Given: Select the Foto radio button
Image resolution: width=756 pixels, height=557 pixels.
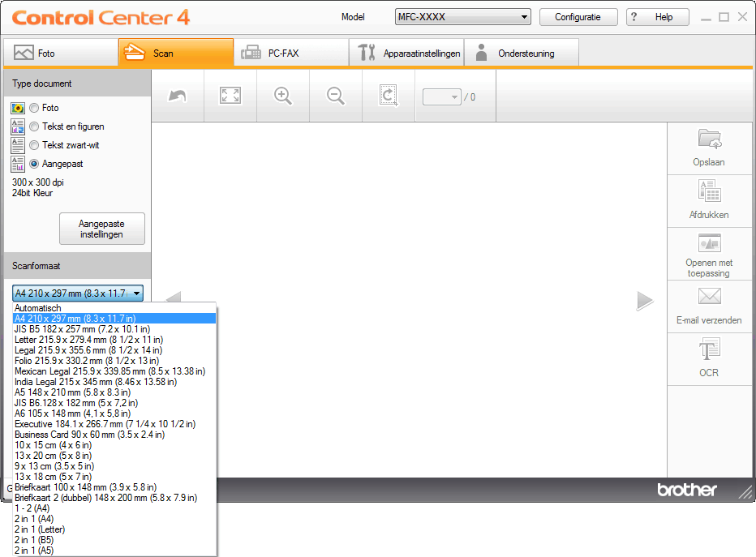Looking at the screenshot, I should [34, 108].
